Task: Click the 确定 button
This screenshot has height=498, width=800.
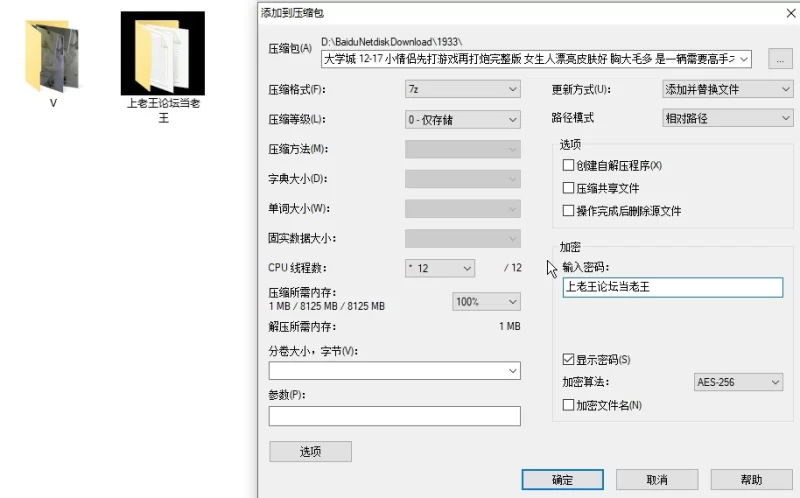Action: coord(562,480)
